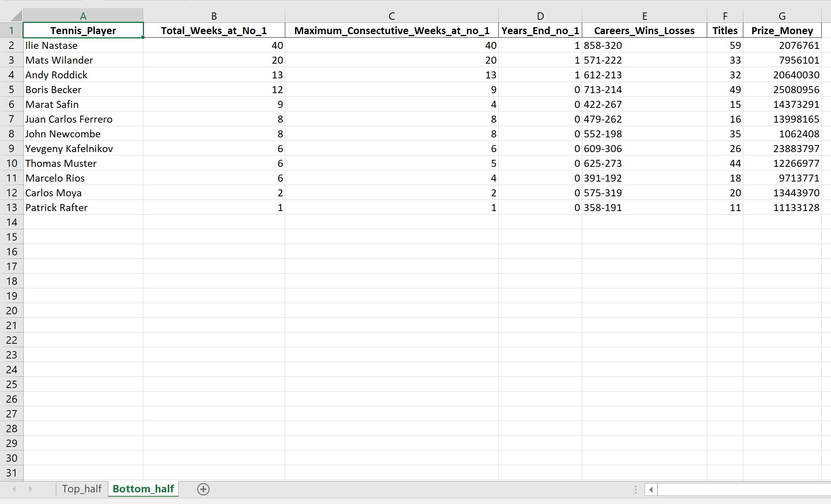Click wins-losses cell 422-267

(x=644, y=104)
